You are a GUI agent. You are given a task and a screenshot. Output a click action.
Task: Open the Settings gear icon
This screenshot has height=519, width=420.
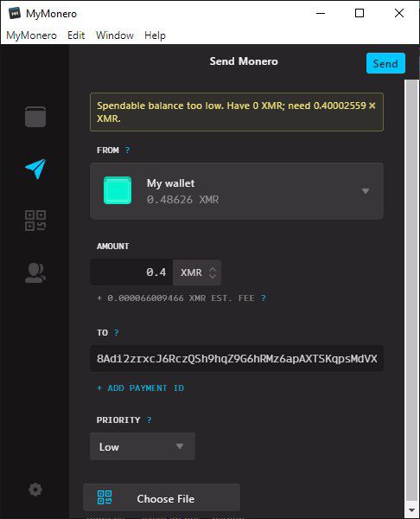pos(35,490)
